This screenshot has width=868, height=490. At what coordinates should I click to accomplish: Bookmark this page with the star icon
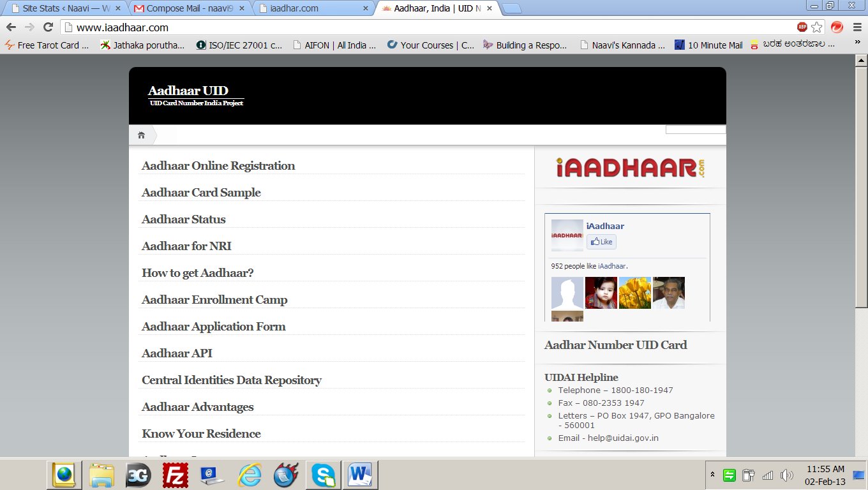(x=817, y=27)
